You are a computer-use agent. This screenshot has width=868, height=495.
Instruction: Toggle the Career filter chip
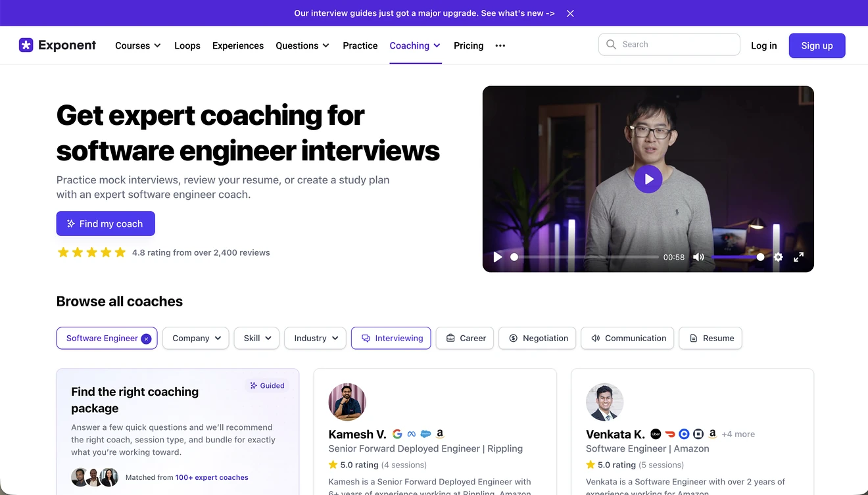pyautogui.click(x=465, y=339)
